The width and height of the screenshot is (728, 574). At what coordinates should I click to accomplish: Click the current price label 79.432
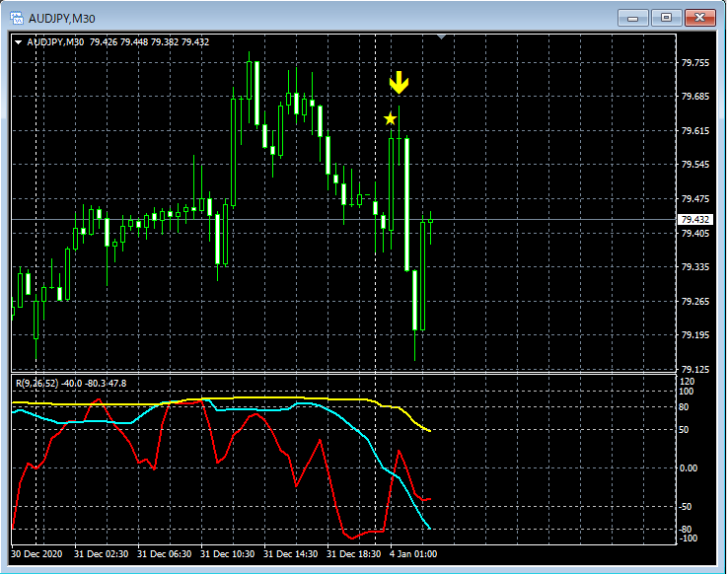click(695, 219)
